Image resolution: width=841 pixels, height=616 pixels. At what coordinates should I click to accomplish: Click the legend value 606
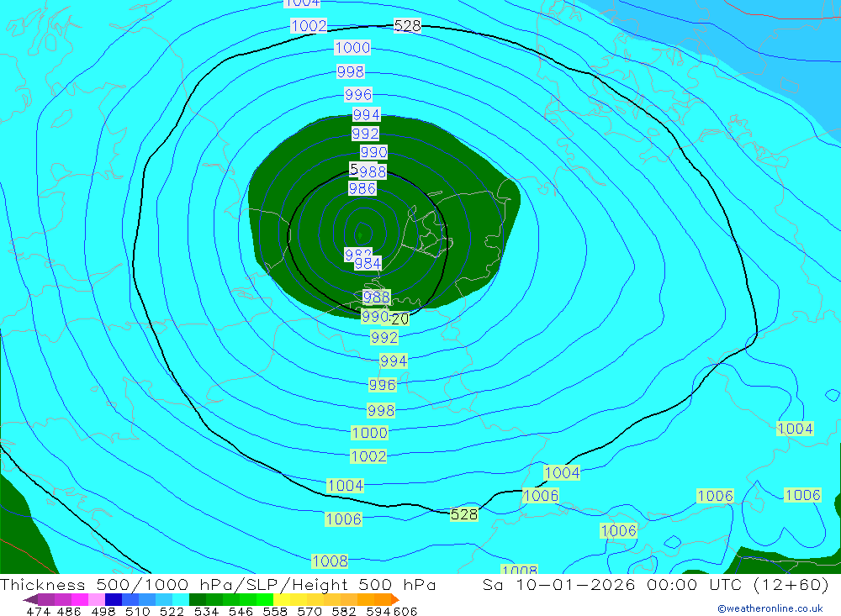[x=405, y=611]
